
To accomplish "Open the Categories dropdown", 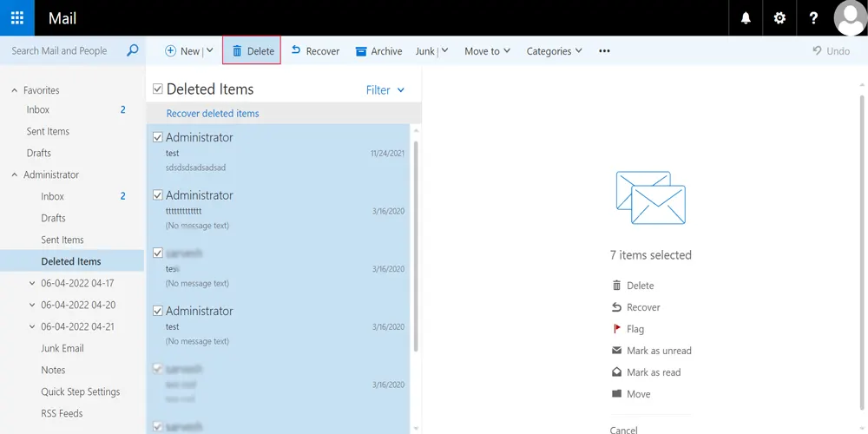I will coord(554,51).
